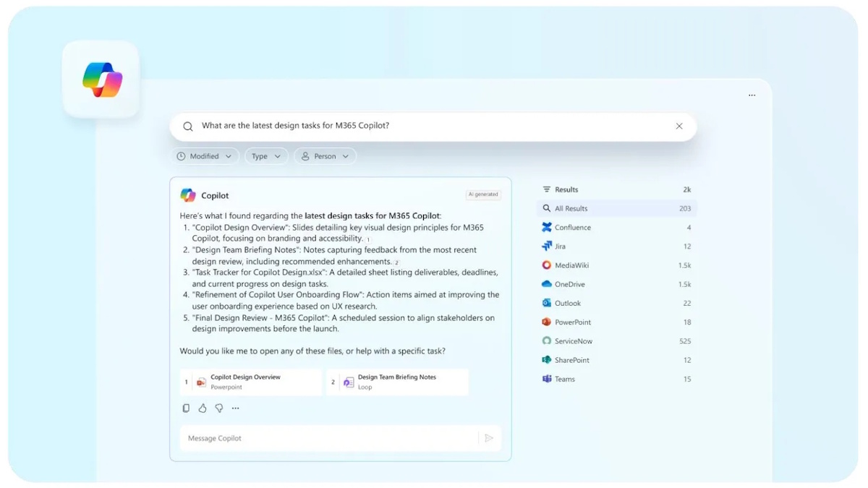Click the Jira logo icon
868x488 pixels.
[x=547, y=247]
